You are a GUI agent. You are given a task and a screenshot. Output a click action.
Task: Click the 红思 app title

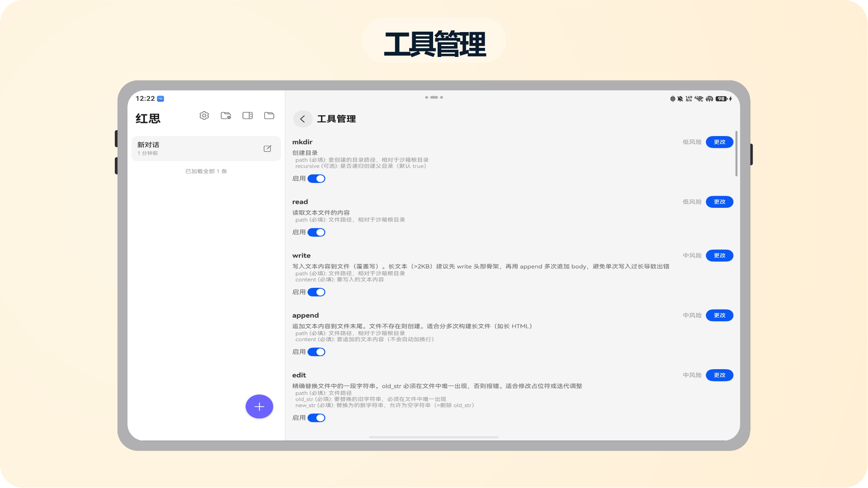point(148,118)
